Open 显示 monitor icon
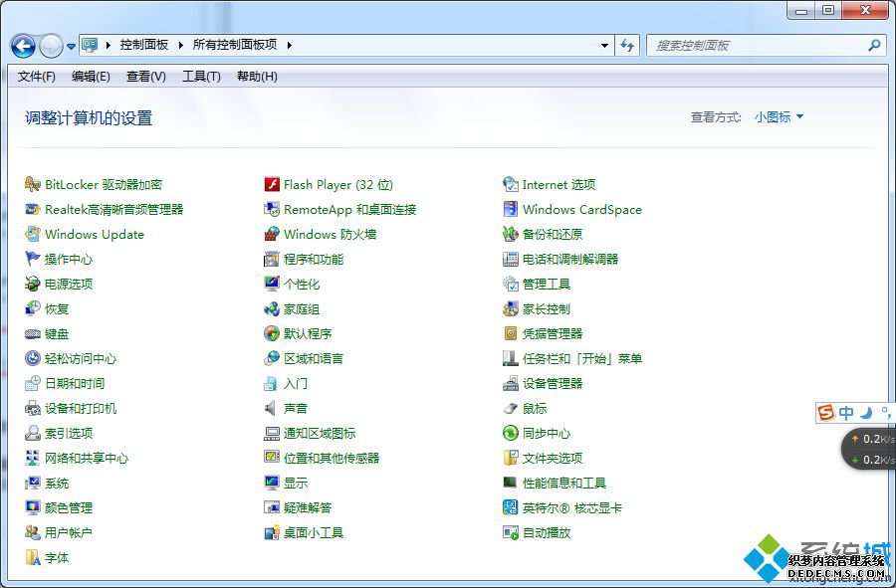The image size is (896, 588). (272, 483)
